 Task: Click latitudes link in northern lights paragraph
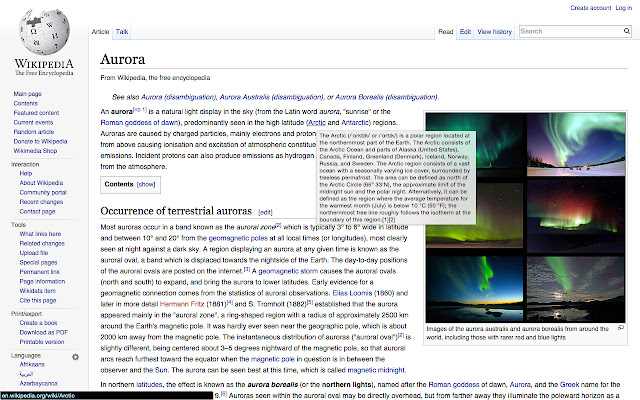(x=149, y=384)
